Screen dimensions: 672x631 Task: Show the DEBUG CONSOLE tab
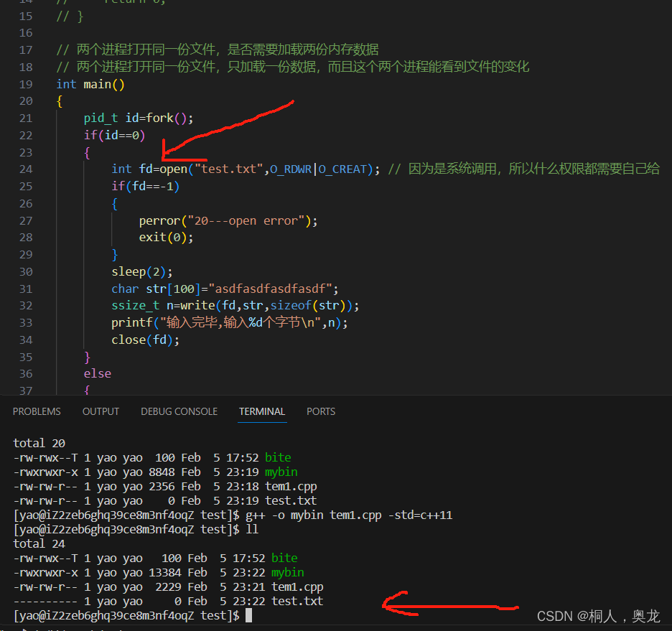[x=179, y=411]
